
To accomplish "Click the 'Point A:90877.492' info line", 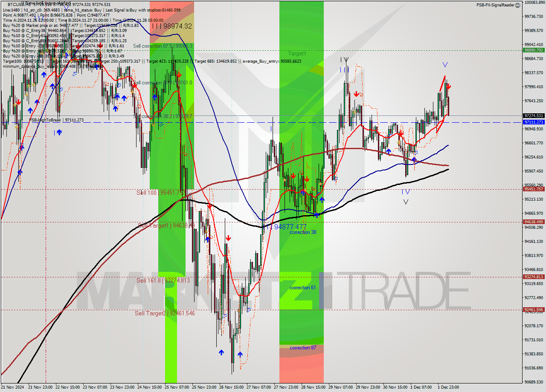I will [56, 15].
